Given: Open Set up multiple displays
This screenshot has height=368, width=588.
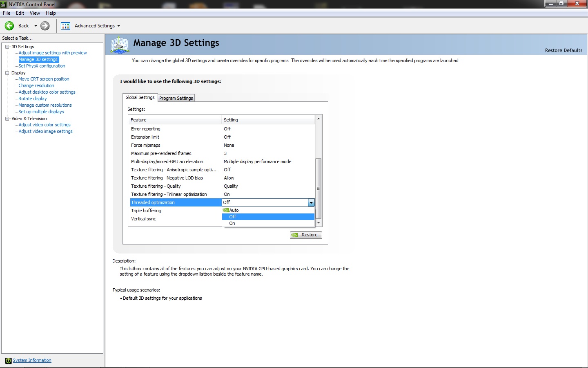Looking at the screenshot, I should click(x=41, y=112).
